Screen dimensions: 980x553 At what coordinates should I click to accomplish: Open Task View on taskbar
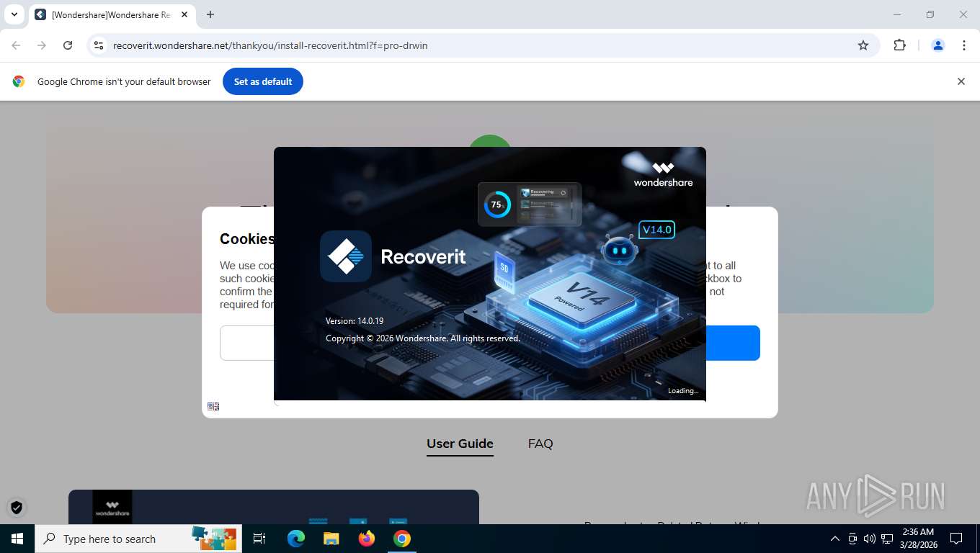259,539
